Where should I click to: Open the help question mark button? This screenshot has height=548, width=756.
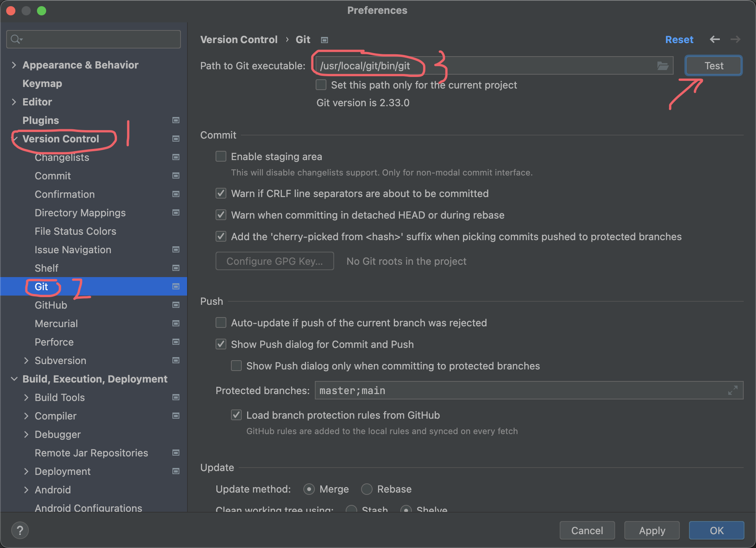20,530
